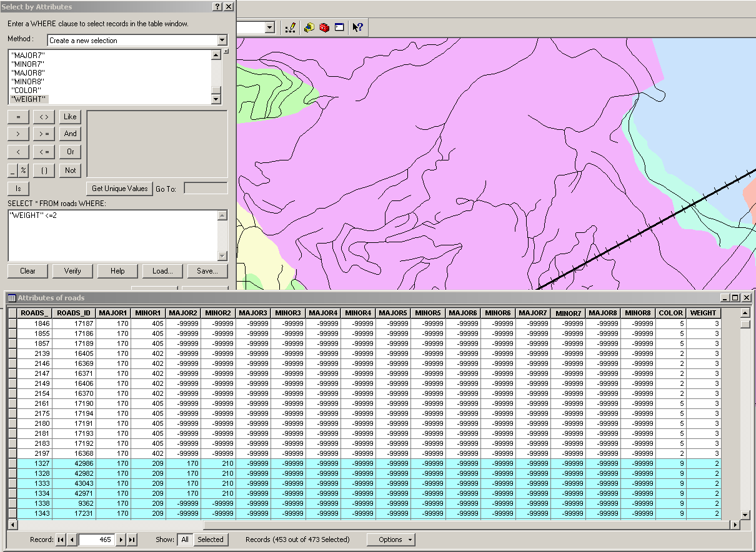This screenshot has height=552, width=756.
Task: Show only Selected records
Action: tap(211, 540)
